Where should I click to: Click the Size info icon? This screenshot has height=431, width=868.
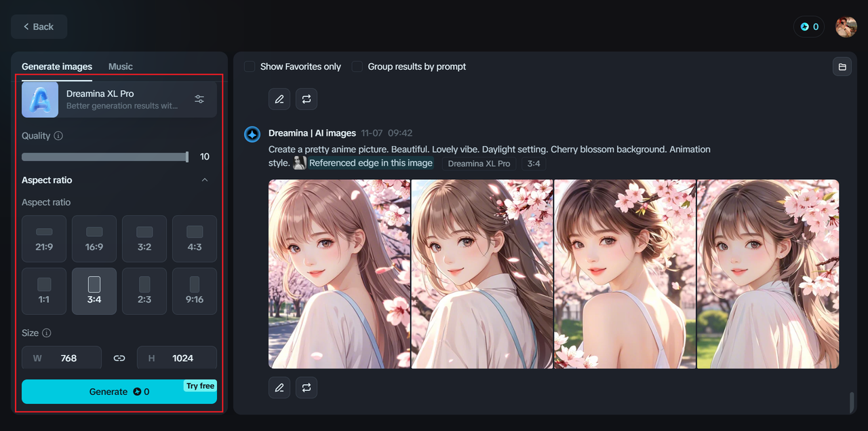tap(47, 333)
